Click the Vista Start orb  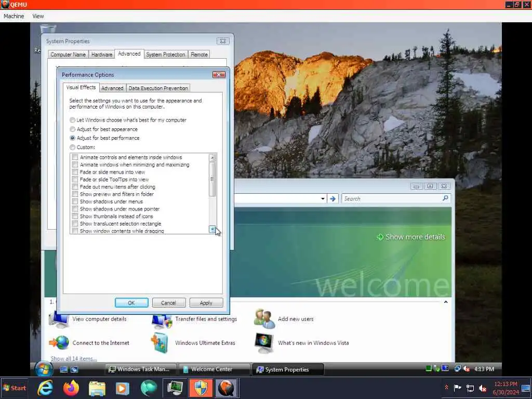tap(44, 369)
